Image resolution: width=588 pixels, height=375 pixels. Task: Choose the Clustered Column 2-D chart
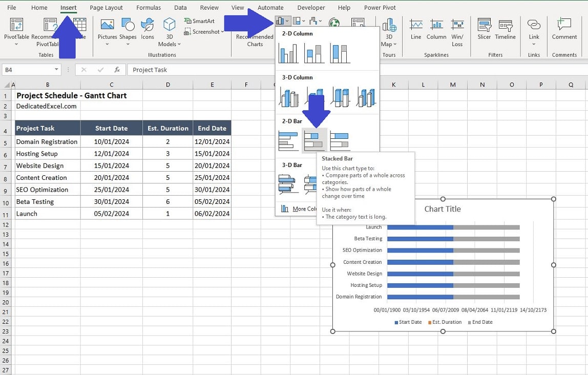(288, 54)
